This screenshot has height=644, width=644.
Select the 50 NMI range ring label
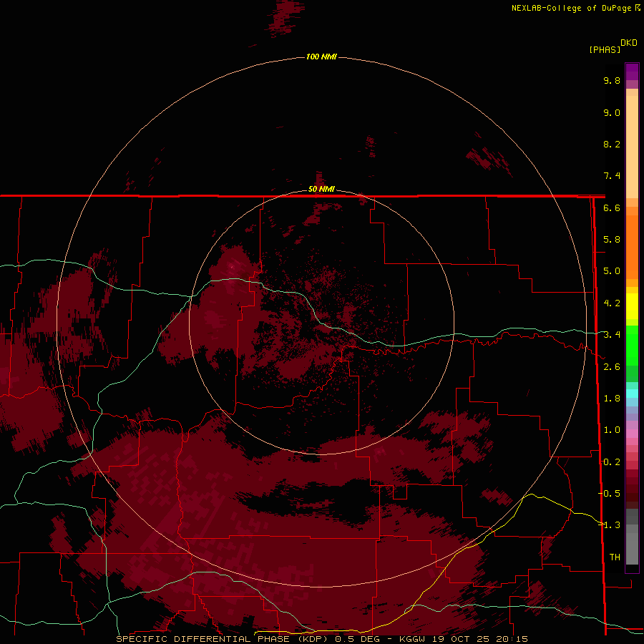[x=321, y=189]
